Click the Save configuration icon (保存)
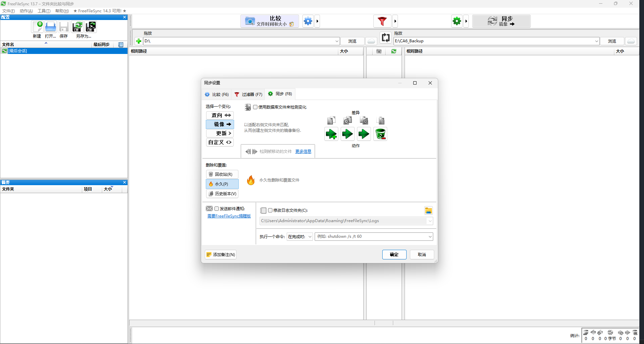Screen dimensions: 644x344 [64, 27]
